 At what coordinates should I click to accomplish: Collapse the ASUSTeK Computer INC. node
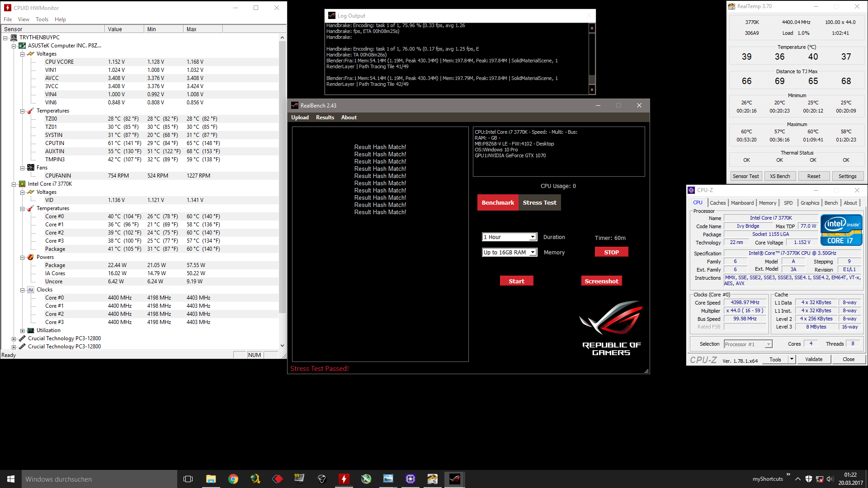click(14, 46)
